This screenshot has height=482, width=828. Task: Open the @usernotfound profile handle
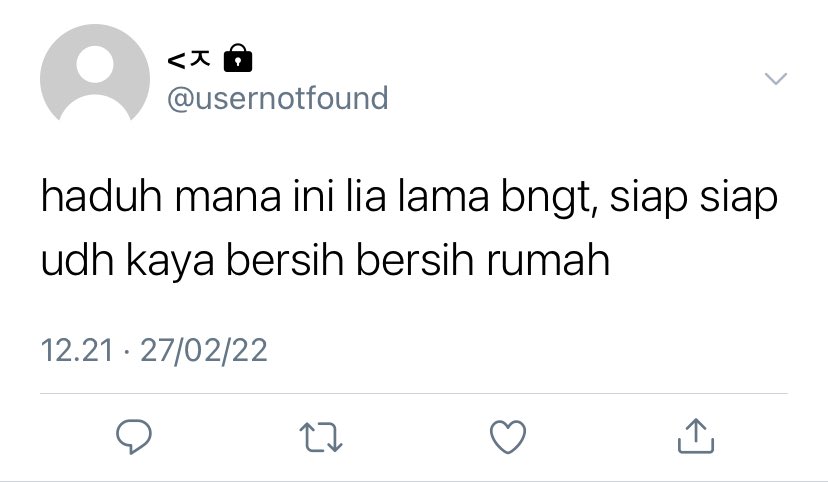click(278, 98)
